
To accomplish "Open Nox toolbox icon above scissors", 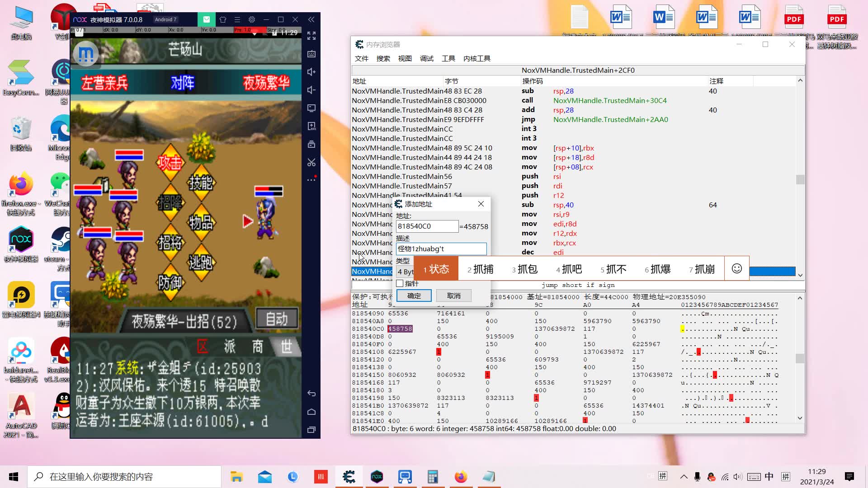I will pos(311,144).
